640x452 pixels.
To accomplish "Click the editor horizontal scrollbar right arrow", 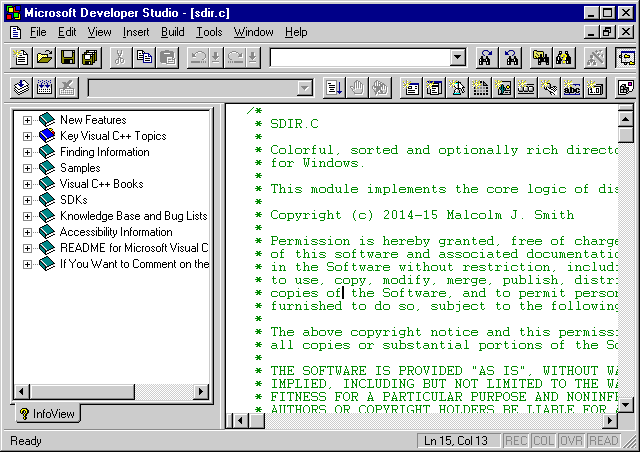I will coord(610,420).
